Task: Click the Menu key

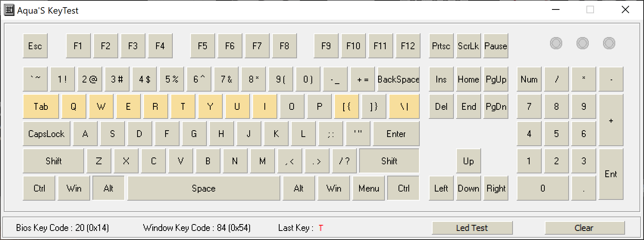Action: [369, 189]
